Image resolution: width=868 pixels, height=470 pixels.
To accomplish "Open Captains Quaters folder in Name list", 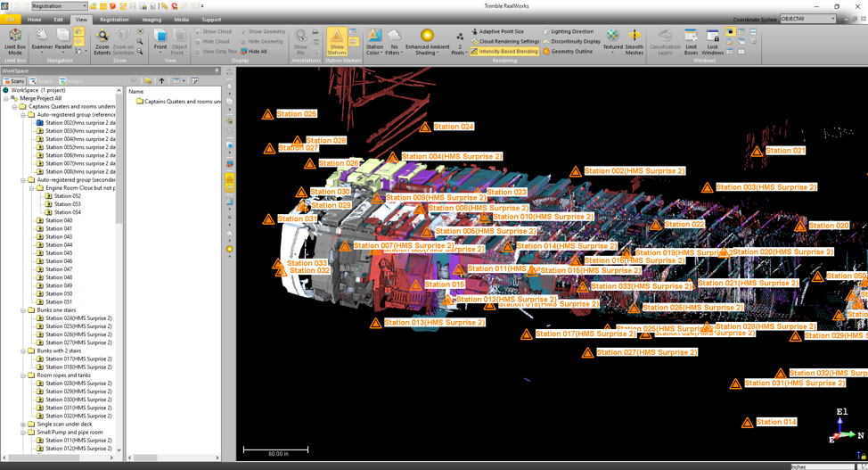I will pyautogui.click(x=178, y=102).
